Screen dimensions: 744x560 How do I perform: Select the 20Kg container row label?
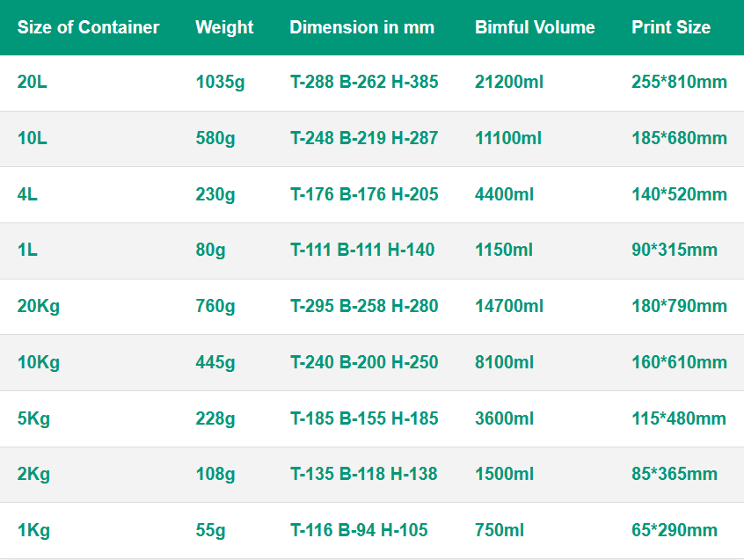pyautogui.click(x=39, y=306)
